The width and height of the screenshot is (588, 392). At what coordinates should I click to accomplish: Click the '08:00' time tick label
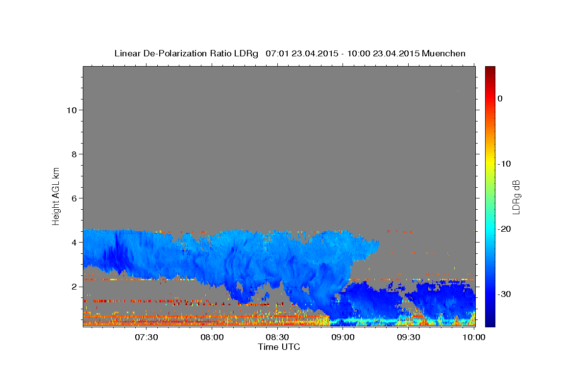point(212,337)
